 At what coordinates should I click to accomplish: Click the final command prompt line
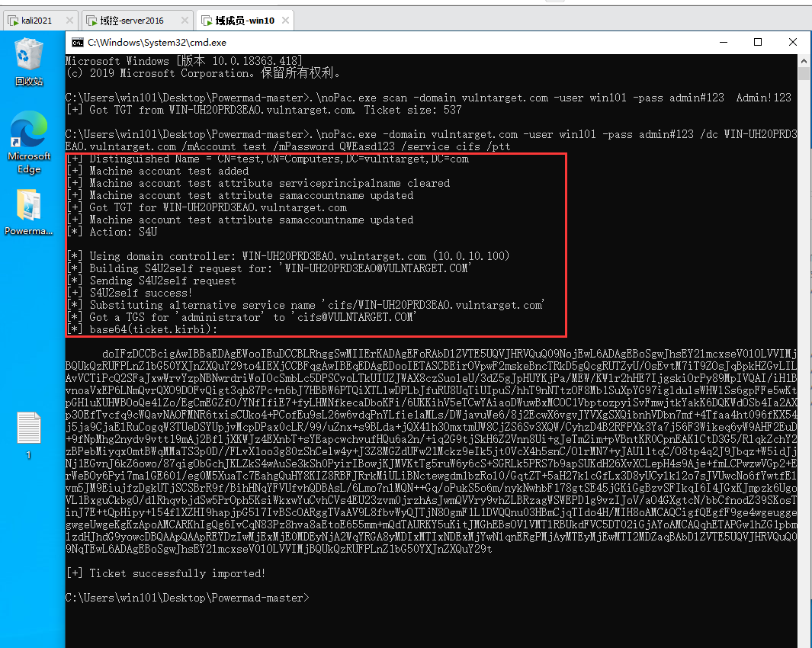pos(188,598)
